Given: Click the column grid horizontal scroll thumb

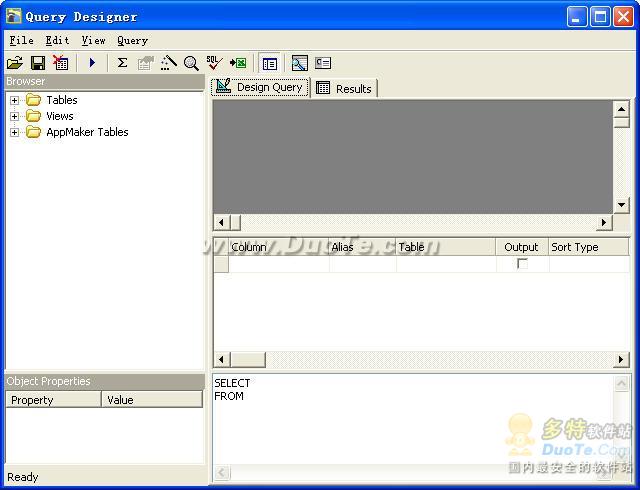Looking at the screenshot, I should coord(248,360).
